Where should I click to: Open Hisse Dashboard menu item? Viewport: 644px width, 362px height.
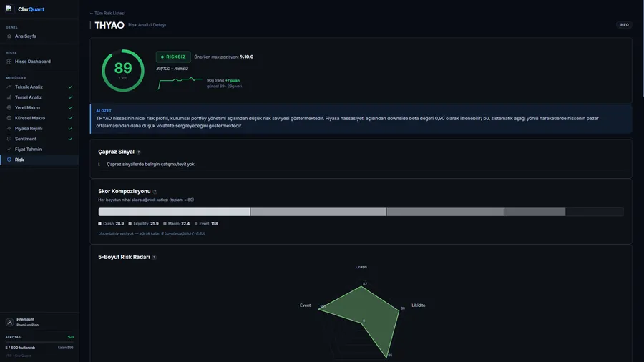point(39,62)
